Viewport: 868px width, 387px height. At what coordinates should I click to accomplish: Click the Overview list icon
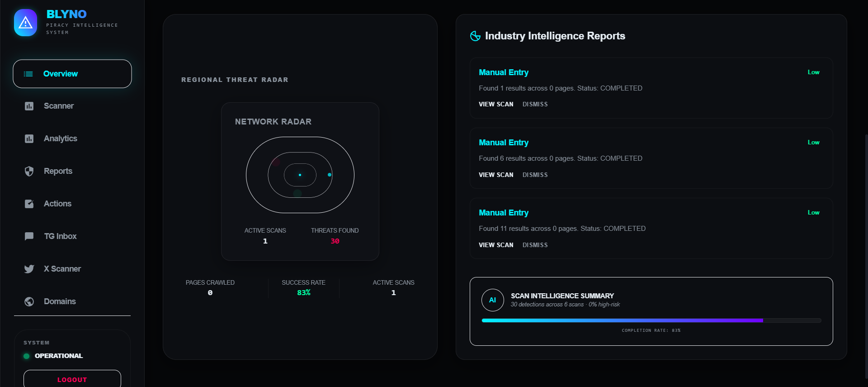pos(28,74)
